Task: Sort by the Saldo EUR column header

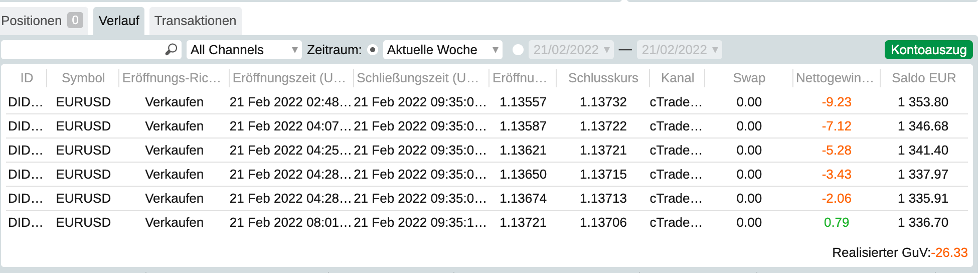Action: (923, 78)
